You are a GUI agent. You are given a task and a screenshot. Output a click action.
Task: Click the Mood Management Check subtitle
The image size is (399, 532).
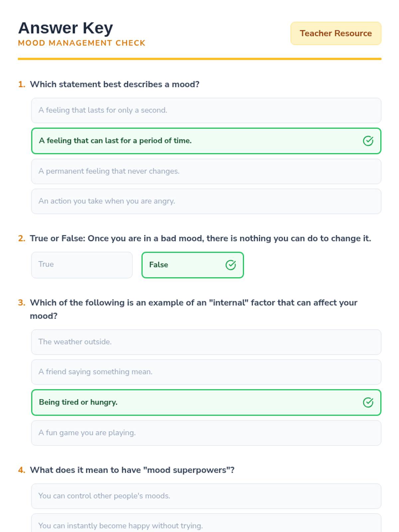tap(81, 43)
